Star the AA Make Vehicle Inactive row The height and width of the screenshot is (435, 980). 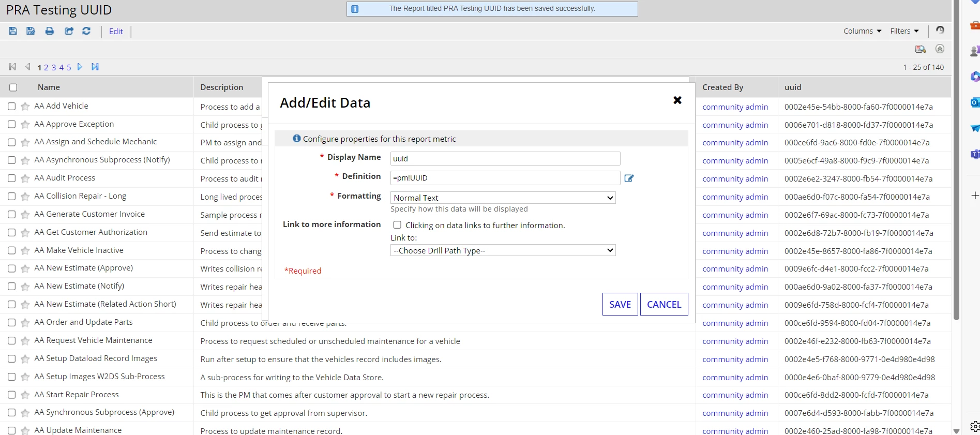click(x=25, y=251)
